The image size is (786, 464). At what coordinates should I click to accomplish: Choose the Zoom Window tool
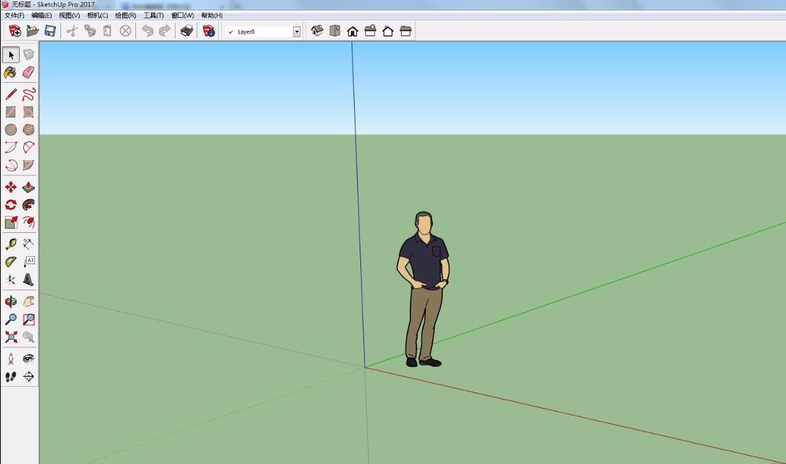click(29, 319)
